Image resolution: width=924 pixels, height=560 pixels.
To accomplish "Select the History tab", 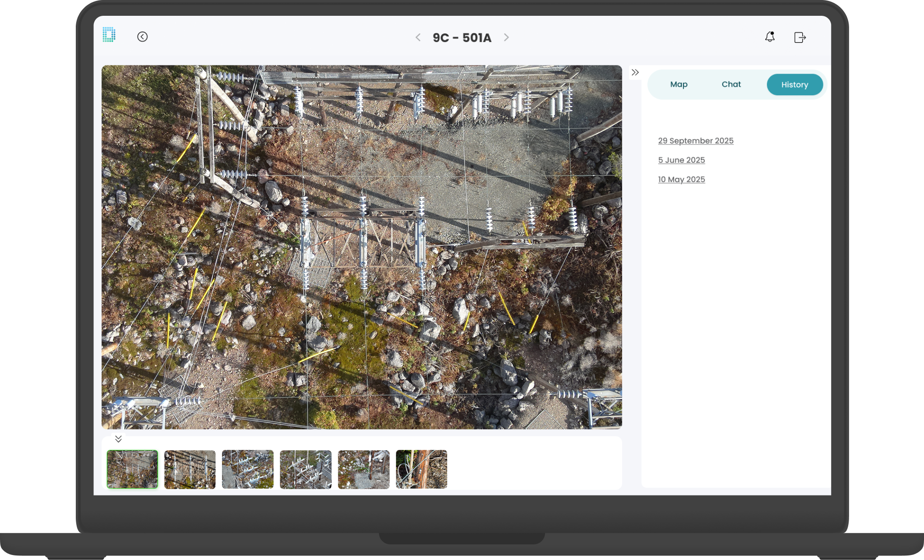I will (x=795, y=85).
